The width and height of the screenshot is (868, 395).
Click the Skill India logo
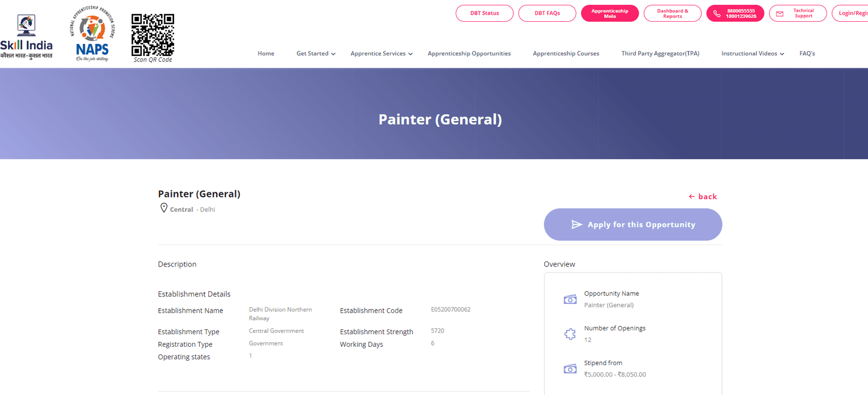pyautogui.click(x=26, y=37)
